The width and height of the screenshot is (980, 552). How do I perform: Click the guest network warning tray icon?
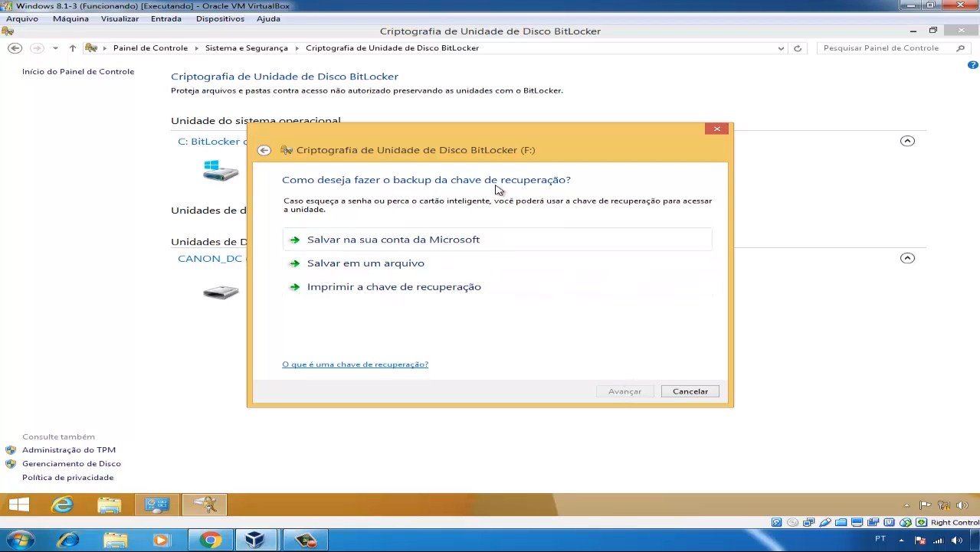[943, 505]
